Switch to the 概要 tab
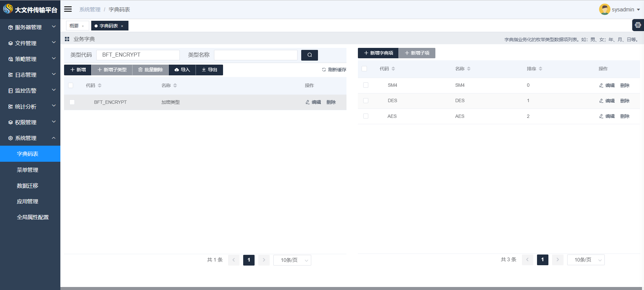 [x=74, y=26]
